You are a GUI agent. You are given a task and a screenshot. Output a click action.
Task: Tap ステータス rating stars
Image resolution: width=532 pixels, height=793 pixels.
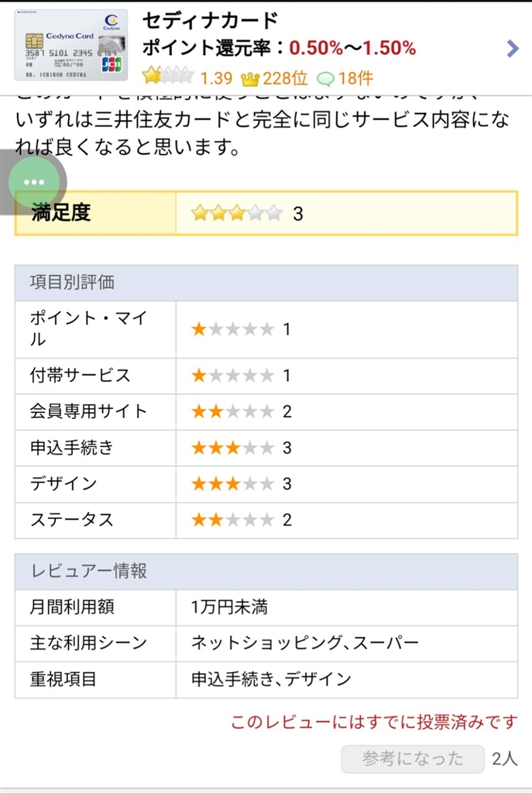coord(232,520)
